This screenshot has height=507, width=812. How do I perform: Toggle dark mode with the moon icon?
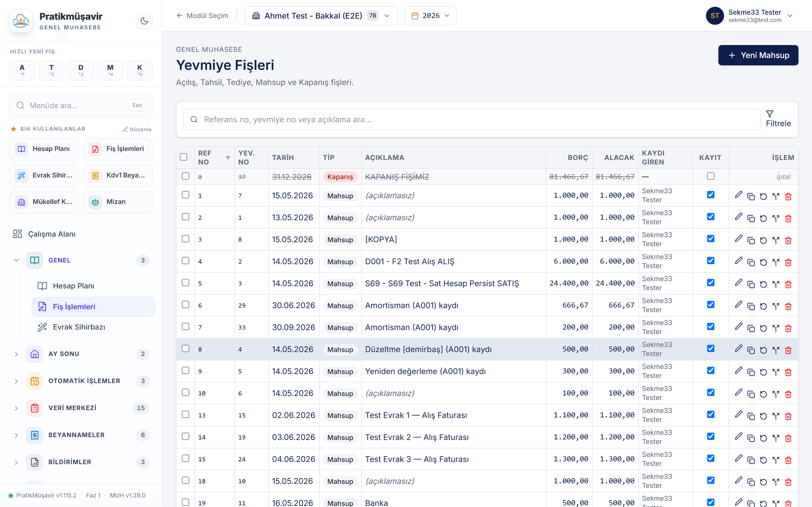(x=144, y=21)
